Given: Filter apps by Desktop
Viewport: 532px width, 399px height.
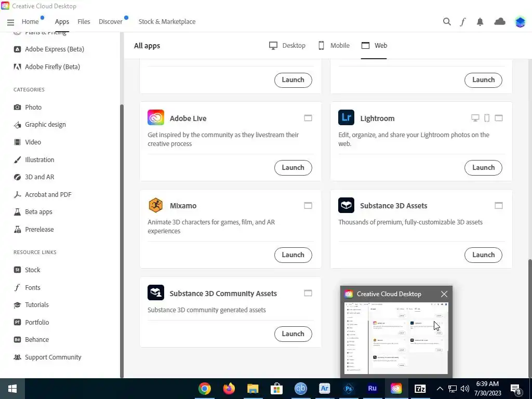Looking at the screenshot, I should pos(287,46).
